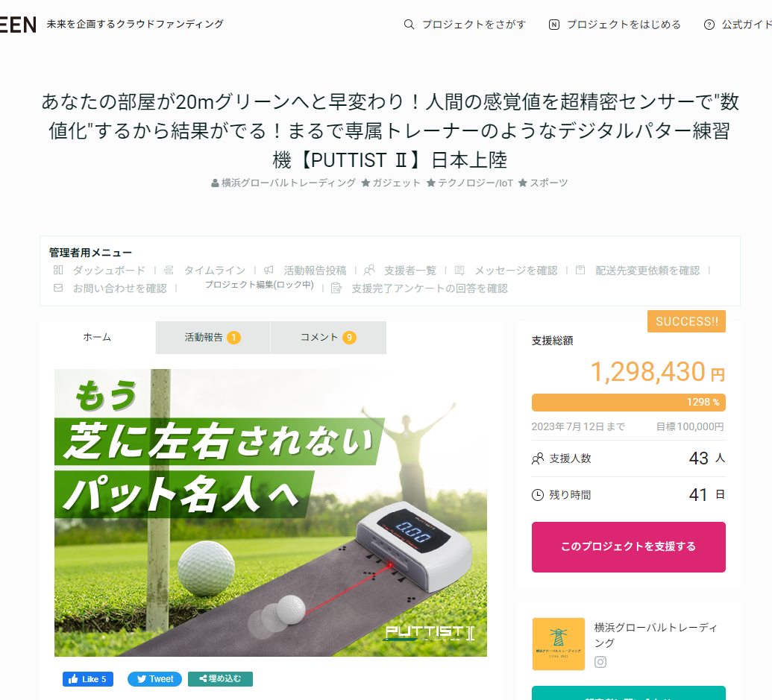The width and height of the screenshot is (772, 700).
Task: Click the Tweet button
Action: (154, 679)
